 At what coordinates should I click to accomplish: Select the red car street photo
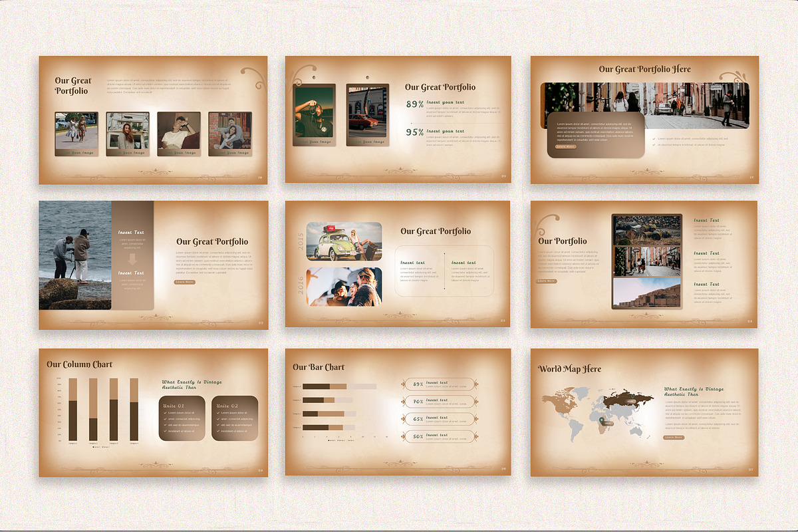pos(367,112)
